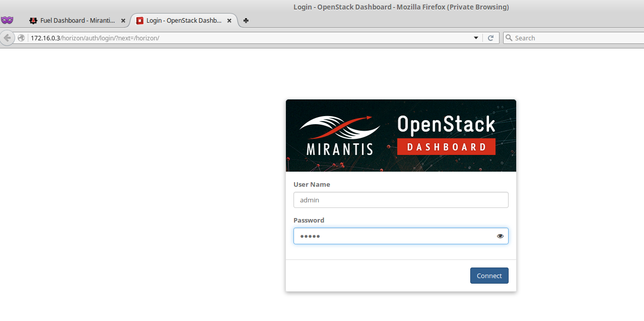Click the "Password" label
The image size is (644, 321).
[x=309, y=221]
